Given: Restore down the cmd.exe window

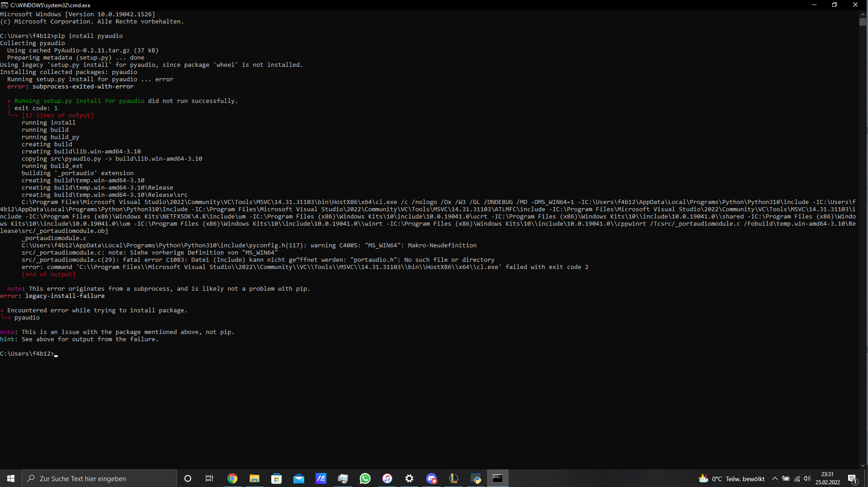Looking at the screenshot, I should pos(835,5).
